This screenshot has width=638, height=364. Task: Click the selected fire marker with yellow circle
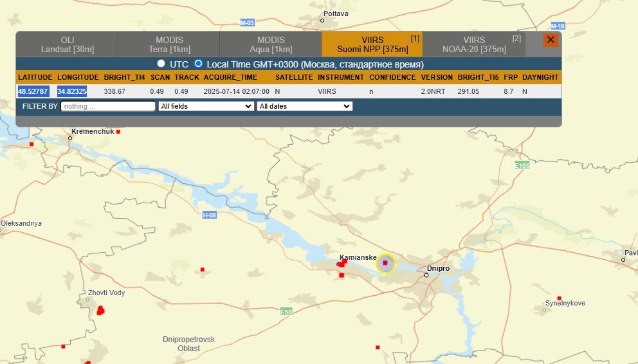point(385,263)
